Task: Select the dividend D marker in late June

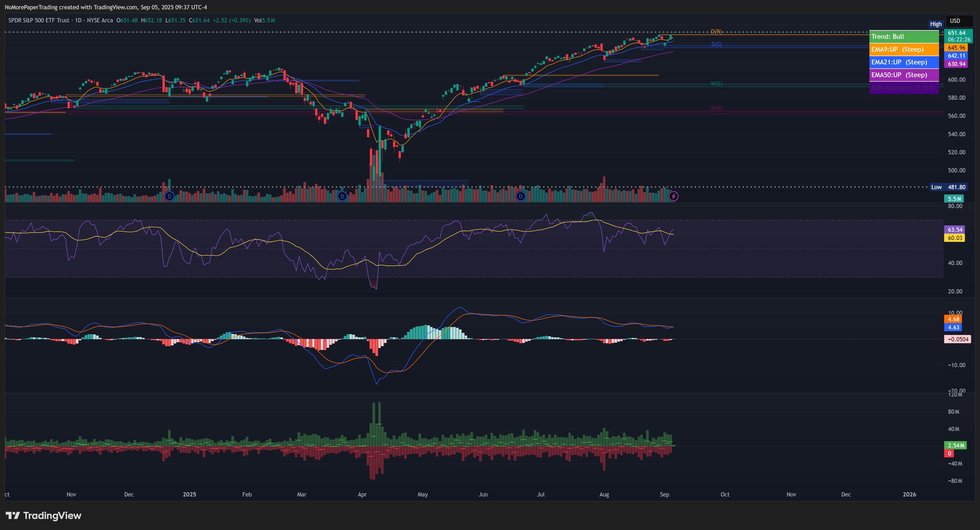Action: click(520, 196)
